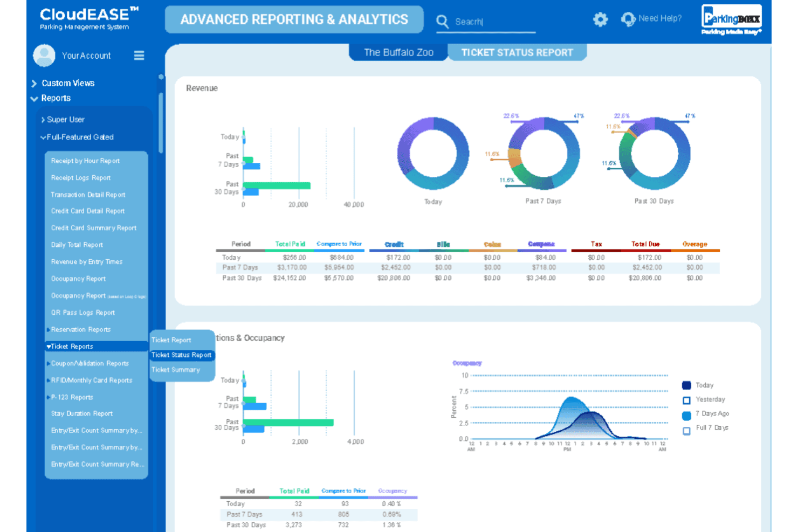798x532 pixels.
Task: Toggle the Yesterday occupancy legend checkbox
Action: click(x=686, y=400)
